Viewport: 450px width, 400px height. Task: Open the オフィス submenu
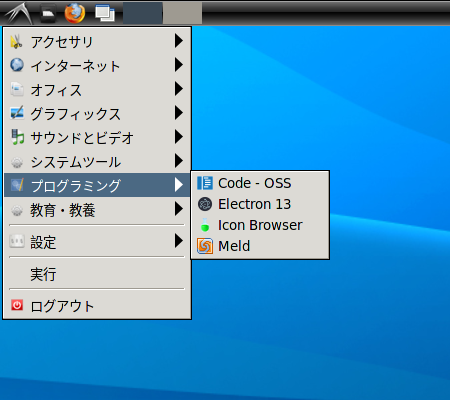point(97,89)
